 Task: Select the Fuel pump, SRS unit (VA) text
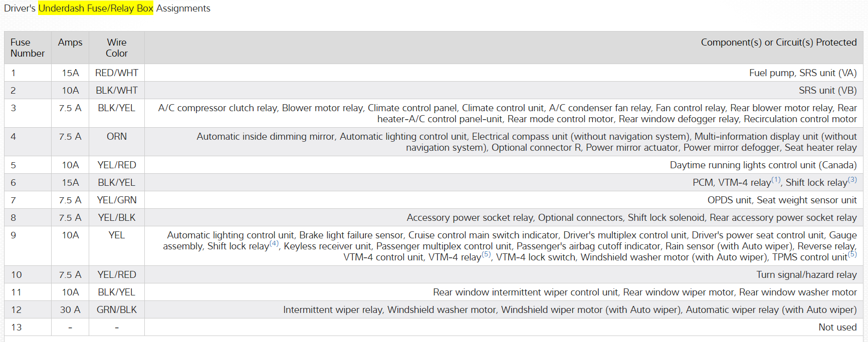click(802, 73)
